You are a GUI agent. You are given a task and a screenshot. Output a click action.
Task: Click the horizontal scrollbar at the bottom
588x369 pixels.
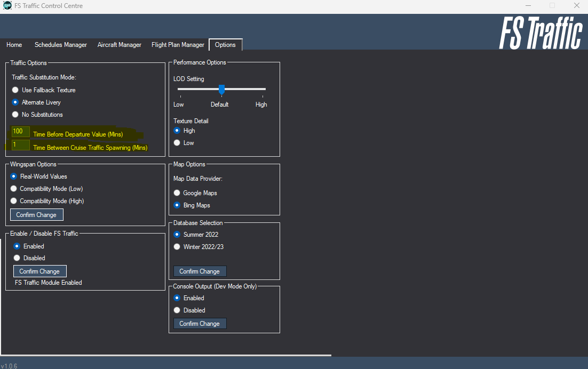click(165, 354)
